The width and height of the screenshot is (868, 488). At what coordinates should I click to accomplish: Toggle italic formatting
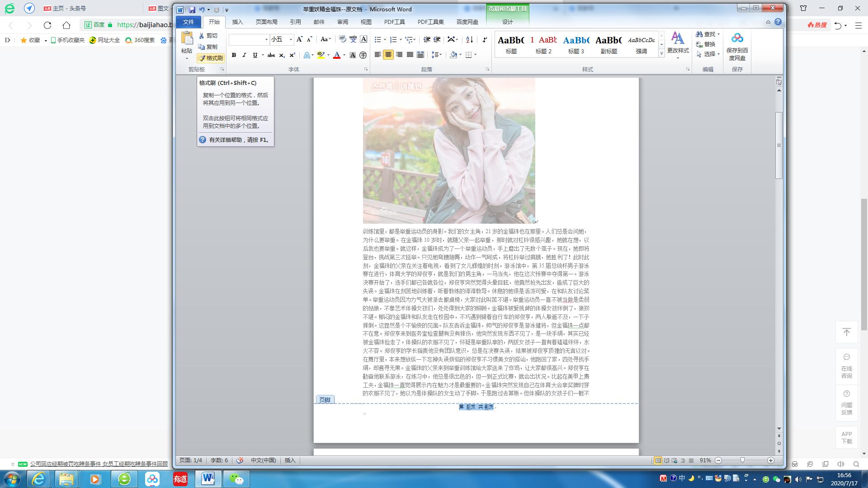click(244, 55)
